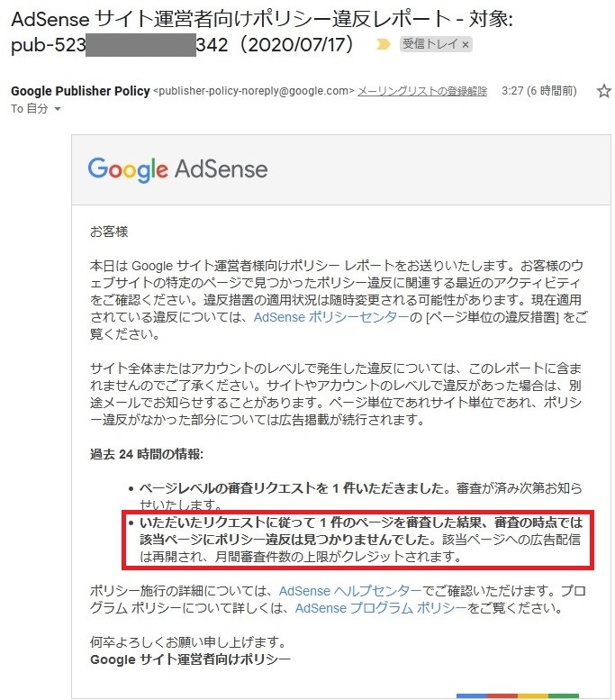Click the 何卒よろしくお願い申し上げます closing line
The height and width of the screenshot is (700, 615).
point(188,643)
